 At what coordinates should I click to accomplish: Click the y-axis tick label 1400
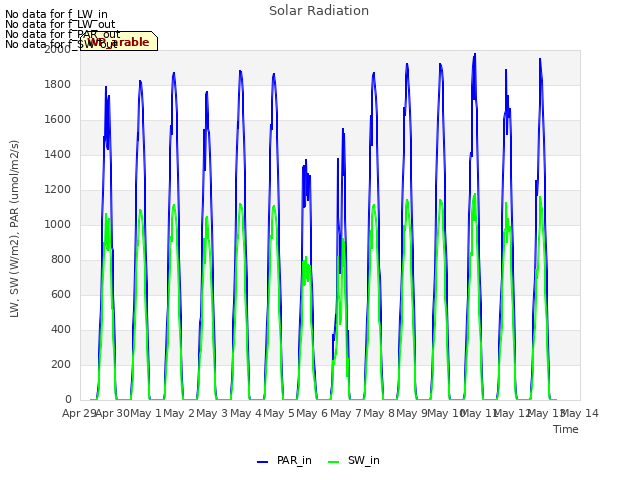58,155
